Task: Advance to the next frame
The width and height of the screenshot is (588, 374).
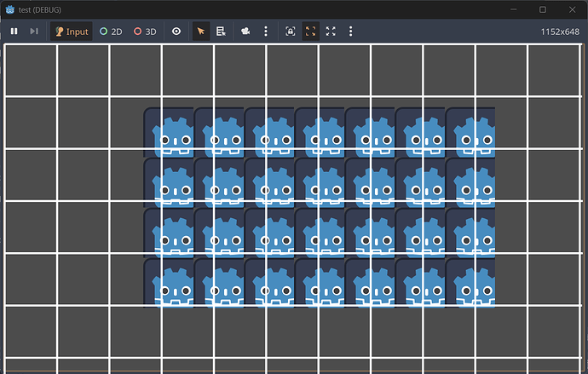Action: click(34, 32)
